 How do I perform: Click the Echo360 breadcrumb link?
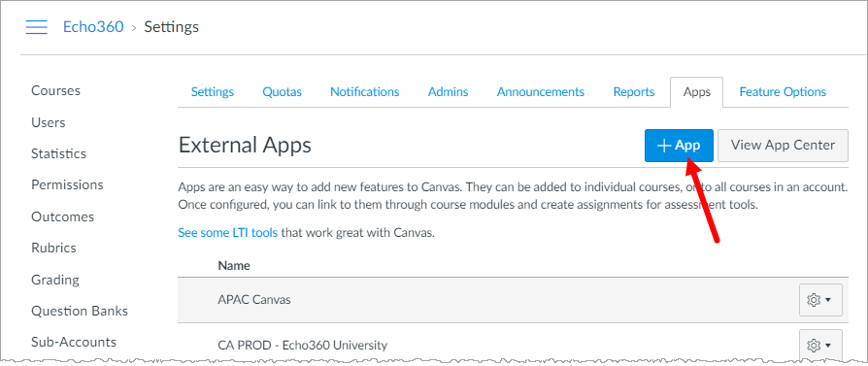tap(93, 26)
